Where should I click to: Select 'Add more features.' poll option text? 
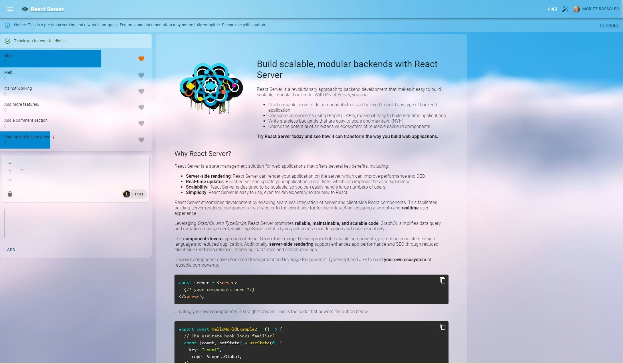pyautogui.click(x=21, y=104)
